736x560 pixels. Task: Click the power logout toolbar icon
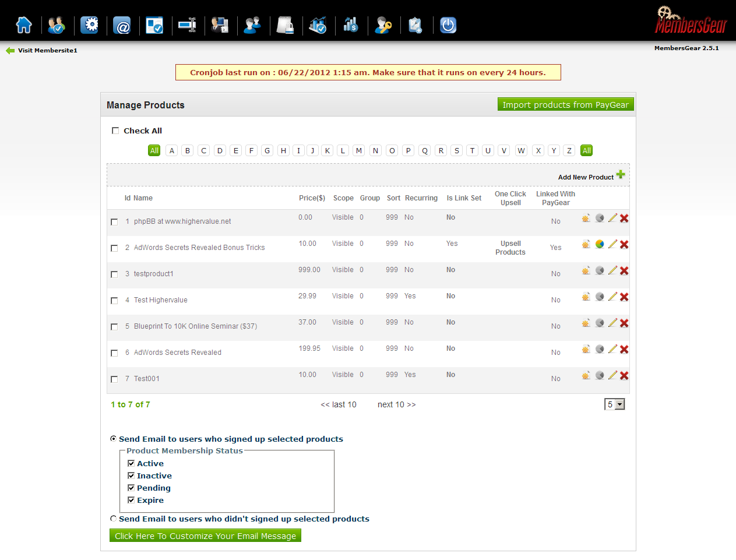448,25
